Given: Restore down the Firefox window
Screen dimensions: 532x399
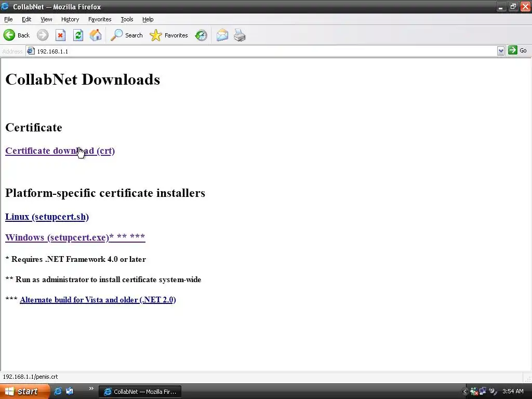Looking at the screenshot, I should [513, 7].
